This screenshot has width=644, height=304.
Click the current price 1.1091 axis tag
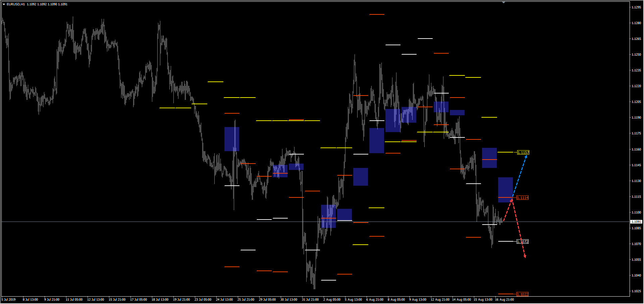click(x=636, y=222)
